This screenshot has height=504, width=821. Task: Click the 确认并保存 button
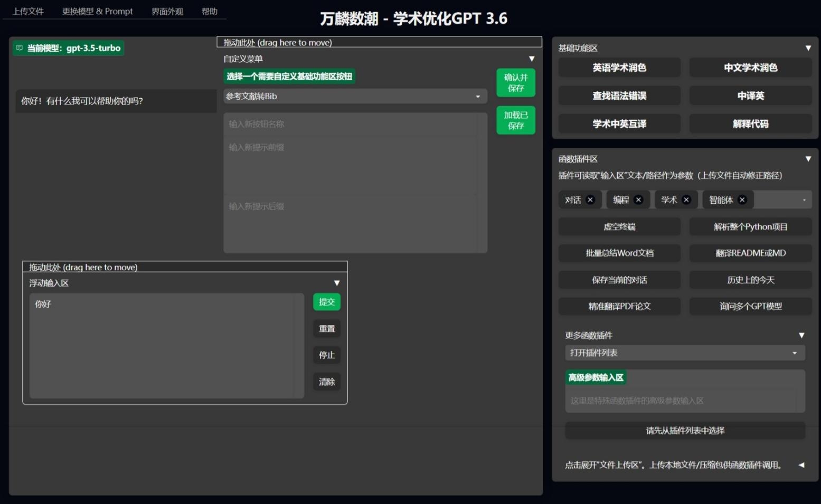[516, 83]
